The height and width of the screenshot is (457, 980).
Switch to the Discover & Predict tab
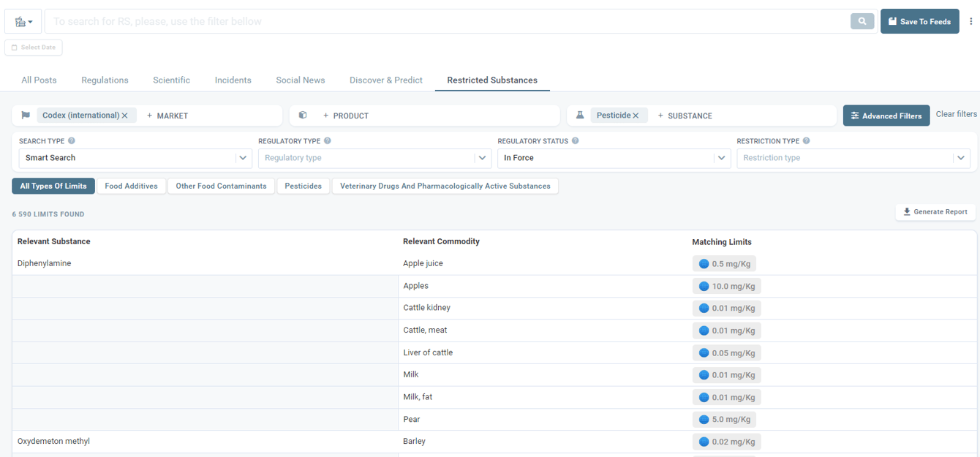pos(386,80)
